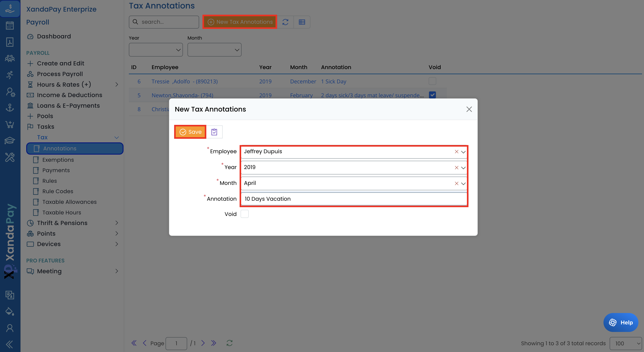Click the Save button
The height and width of the screenshot is (352, 644).
tap(190, 132)
